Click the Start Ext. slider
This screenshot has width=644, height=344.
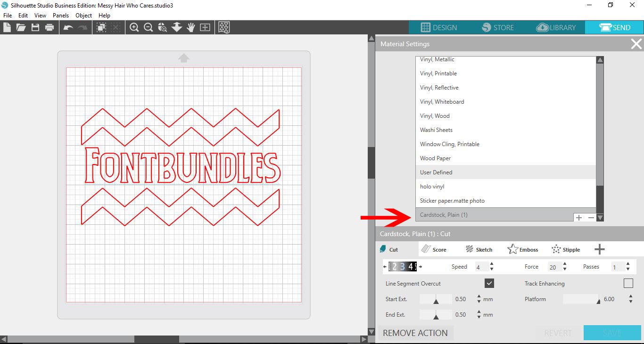(x=436, y=299)
